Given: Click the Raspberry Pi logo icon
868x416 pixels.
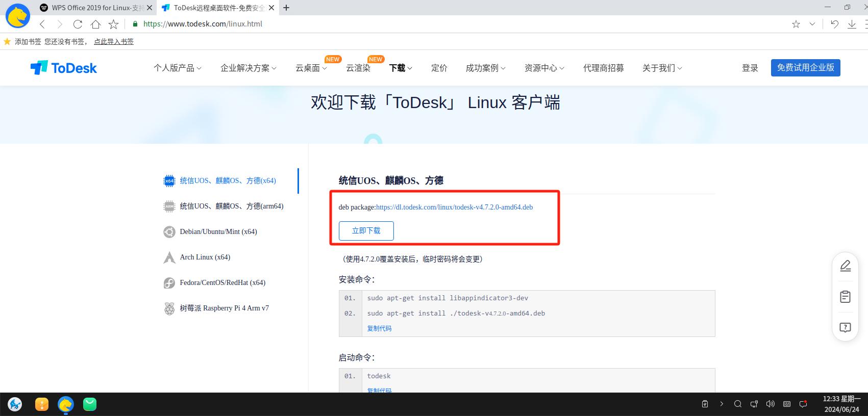Looking at the screenshot, I should pos(169,308).
